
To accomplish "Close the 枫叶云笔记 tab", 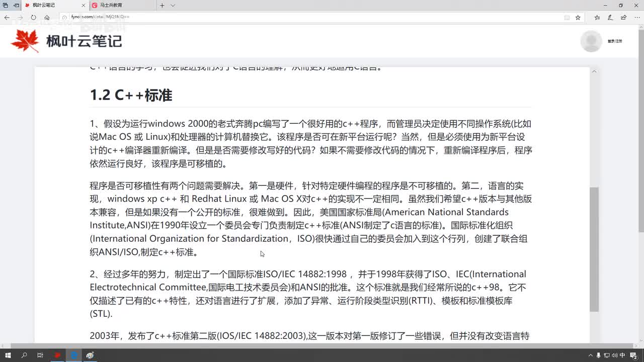I will pos(84,6).
